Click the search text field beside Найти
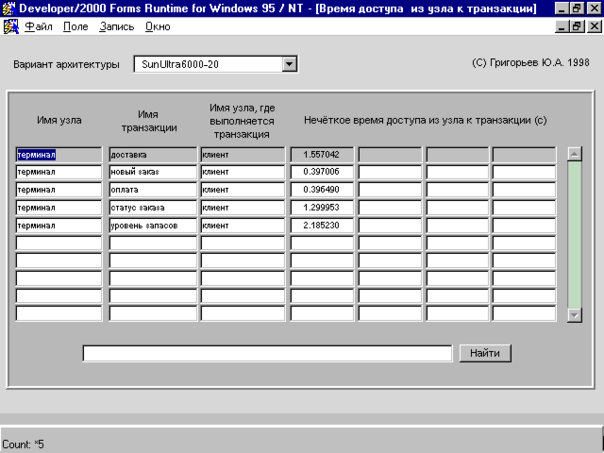604x453 pixels. (x=267, y=353)
